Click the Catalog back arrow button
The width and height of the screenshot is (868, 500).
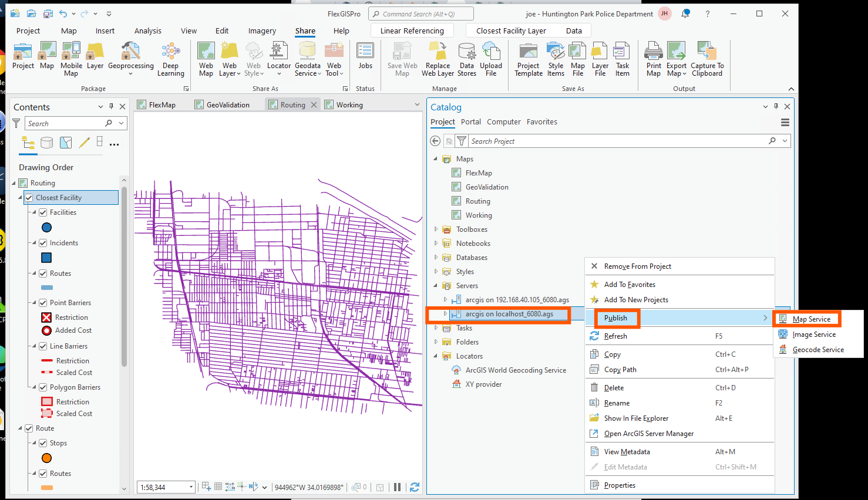pos(435,141)
